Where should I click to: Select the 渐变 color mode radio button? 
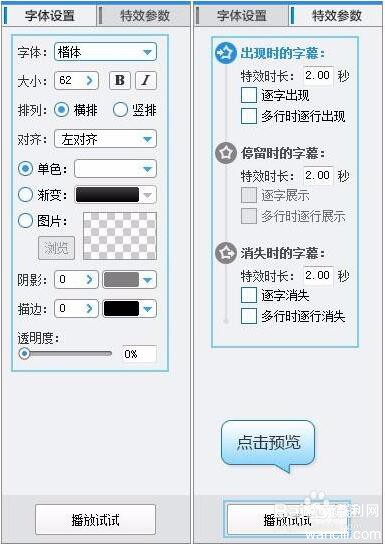[25, 195]
